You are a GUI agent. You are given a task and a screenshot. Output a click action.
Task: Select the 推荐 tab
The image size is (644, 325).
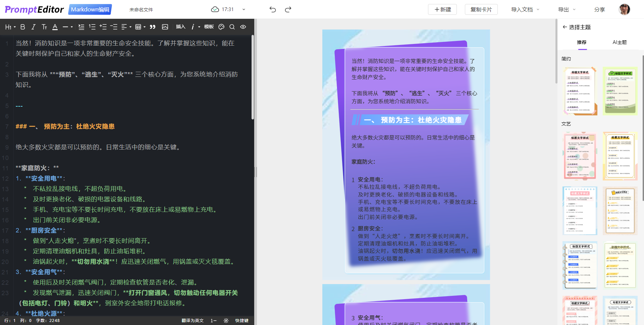tap(582, 42)
